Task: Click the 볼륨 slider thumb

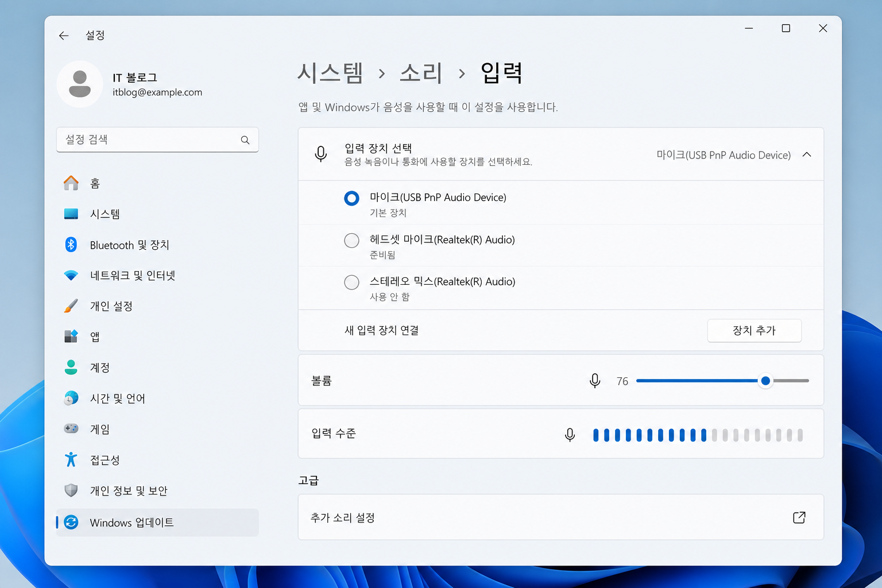Action: pos(765,381)
